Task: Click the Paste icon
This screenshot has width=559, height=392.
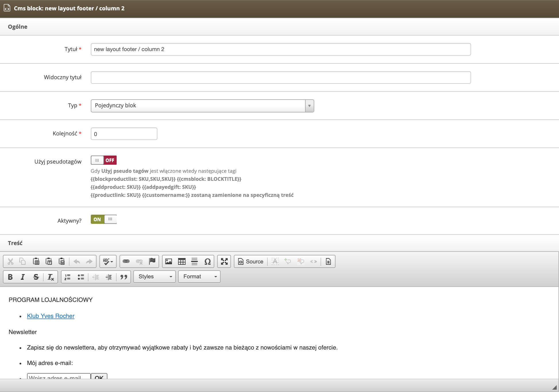Action: point(36,261)
